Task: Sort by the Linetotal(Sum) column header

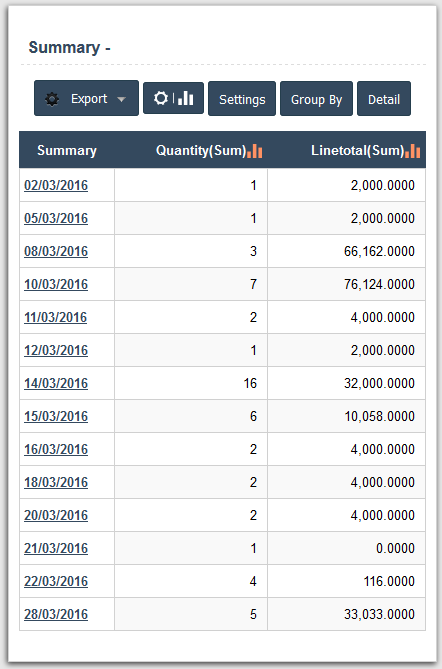Action: pyautogui.click(x=358, y=150)
